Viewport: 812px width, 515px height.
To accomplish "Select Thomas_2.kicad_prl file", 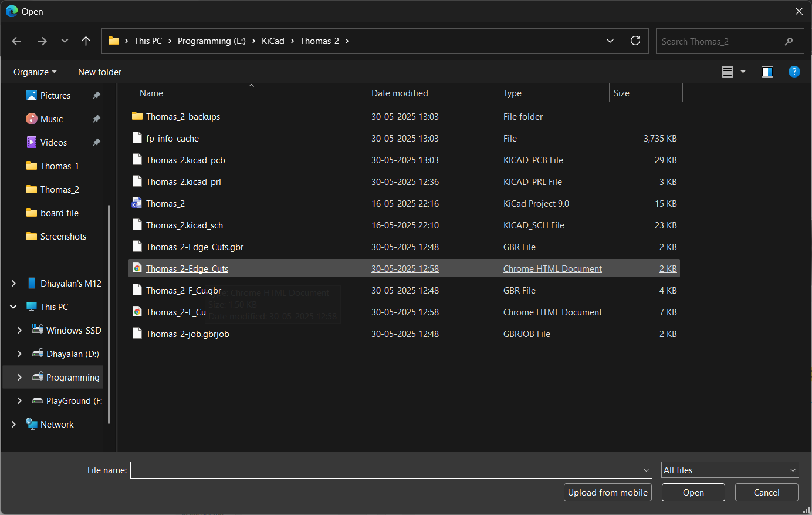I will 404,181.
